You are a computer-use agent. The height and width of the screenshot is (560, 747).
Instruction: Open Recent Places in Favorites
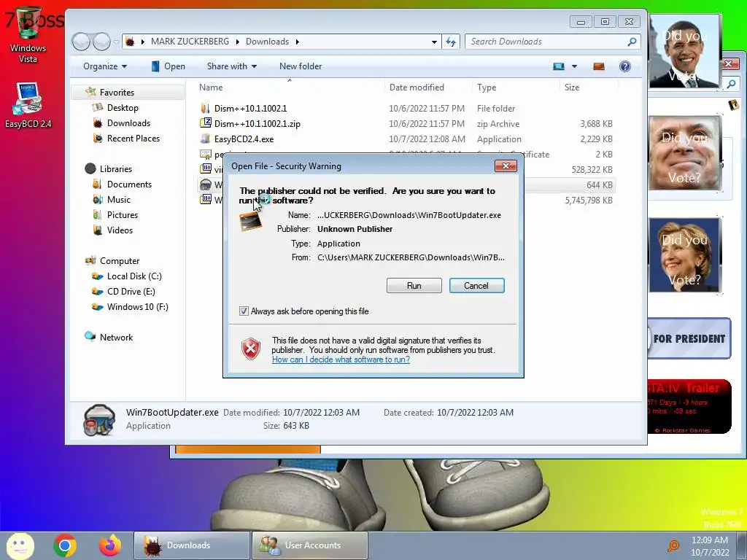pyautogui.click(x=133, y=138)
